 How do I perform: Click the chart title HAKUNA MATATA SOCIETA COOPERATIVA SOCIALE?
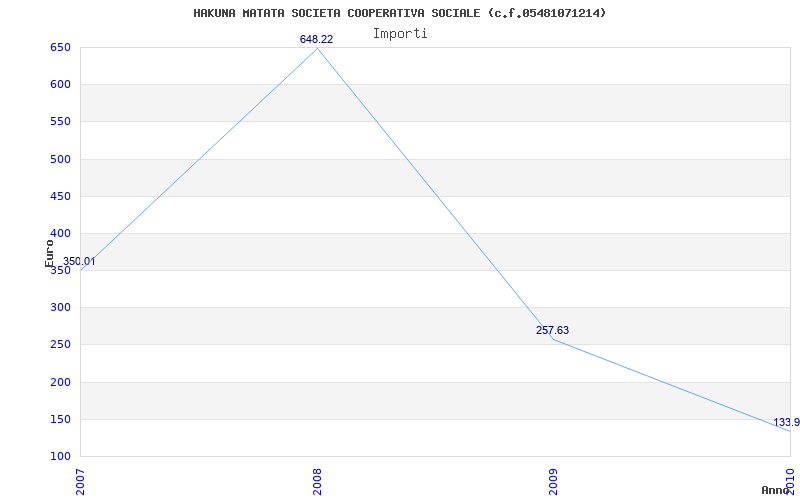tap(399, 13)
